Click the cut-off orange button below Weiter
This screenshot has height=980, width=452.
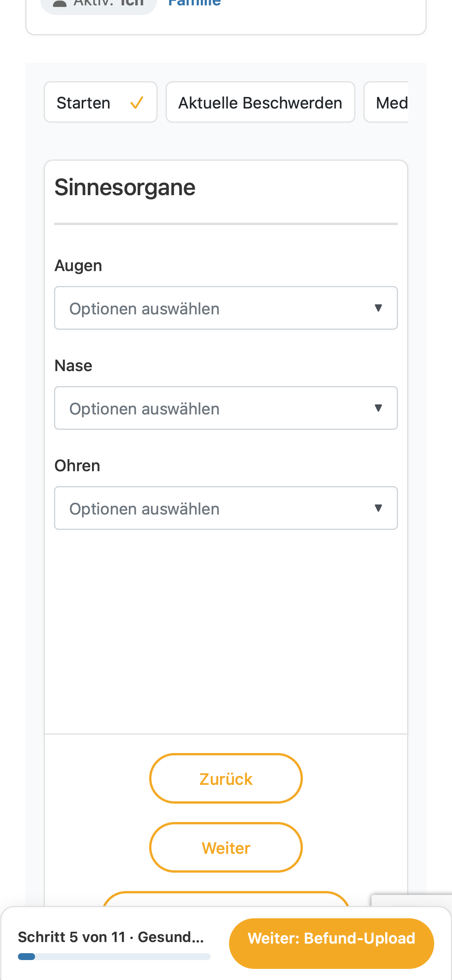(226, 899)
